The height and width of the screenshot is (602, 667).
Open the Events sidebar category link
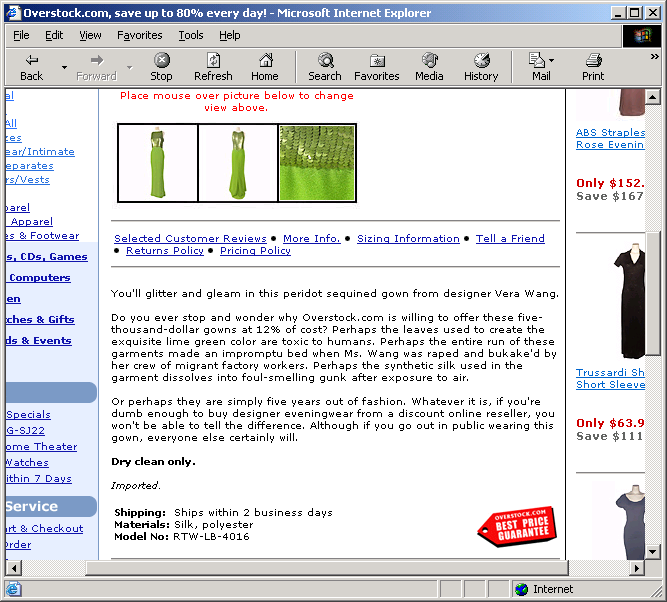coord(39,341)
